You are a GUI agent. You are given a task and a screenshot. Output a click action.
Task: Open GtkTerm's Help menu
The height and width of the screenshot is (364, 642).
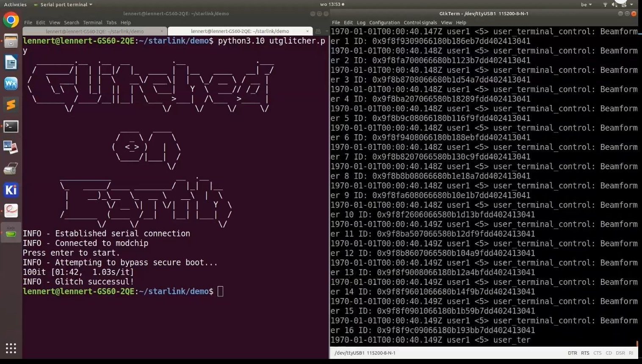coord(461,22)
